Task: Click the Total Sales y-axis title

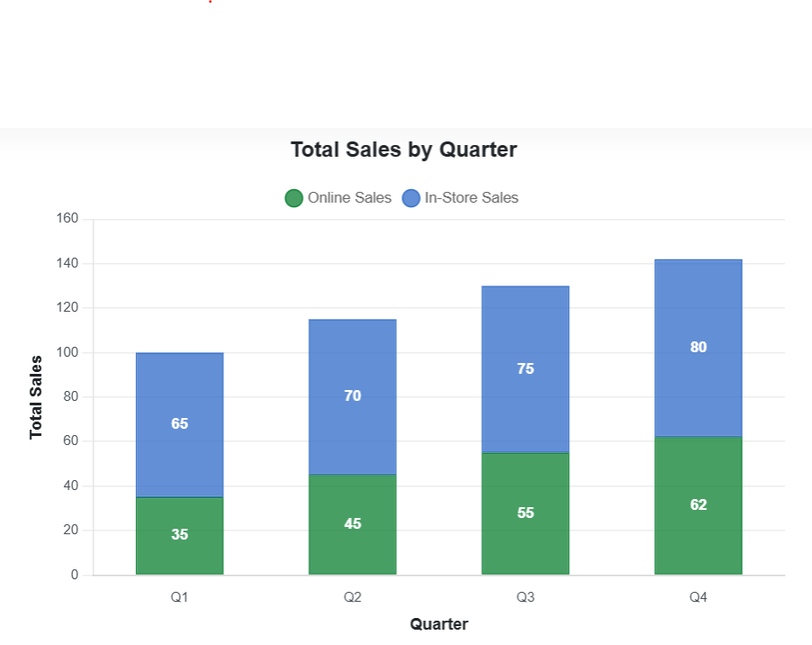Action: coord(35,397)
